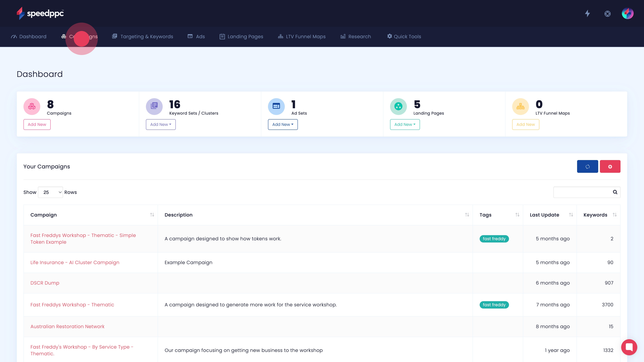Expand the Show rows count dropdown

(x=50, y=192)
